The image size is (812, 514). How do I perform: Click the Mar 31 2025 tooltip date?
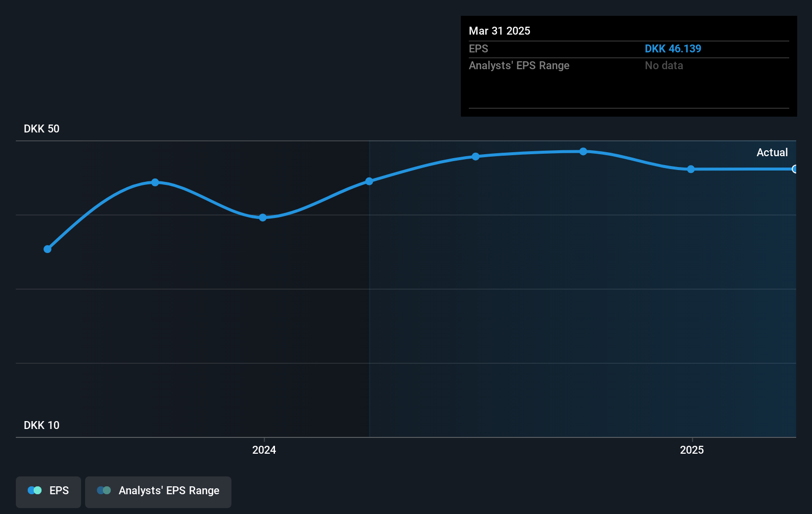pos(499,31)
